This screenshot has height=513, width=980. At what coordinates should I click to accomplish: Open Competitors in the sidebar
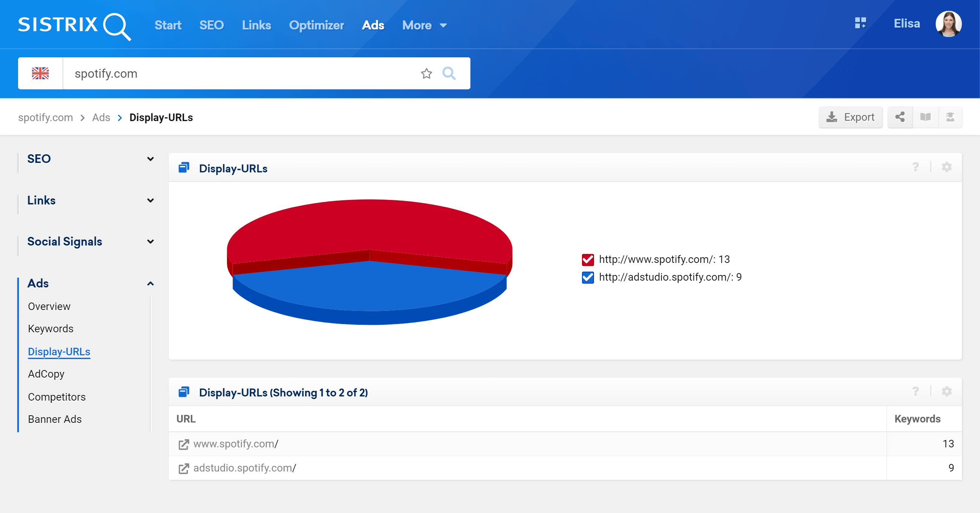(57, 397)
